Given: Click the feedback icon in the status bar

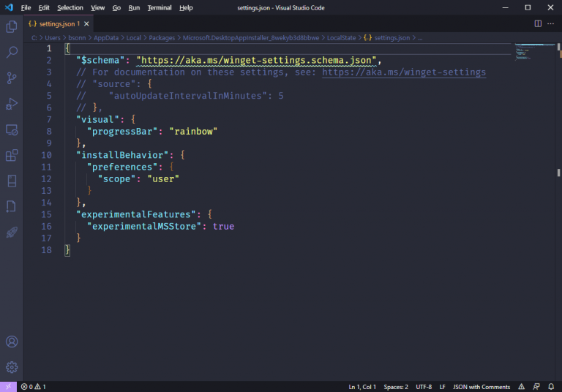Looking at the screenshot, I should point(536,387).
